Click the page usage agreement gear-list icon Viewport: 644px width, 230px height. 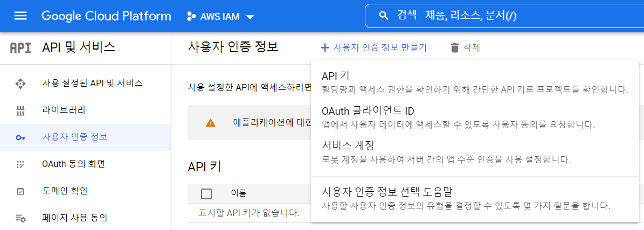coord(20,218)
